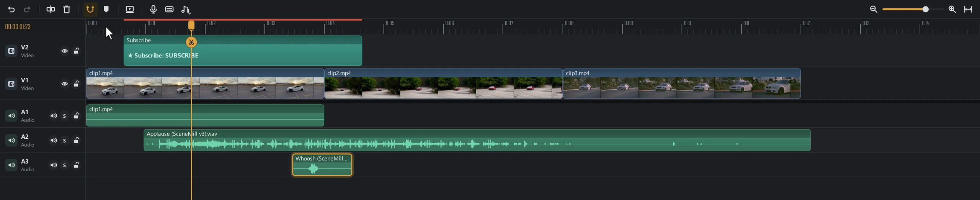Viewport: 980px width, 200px height.
Task: Lock the A3 audio track
Action: (77, 165)
